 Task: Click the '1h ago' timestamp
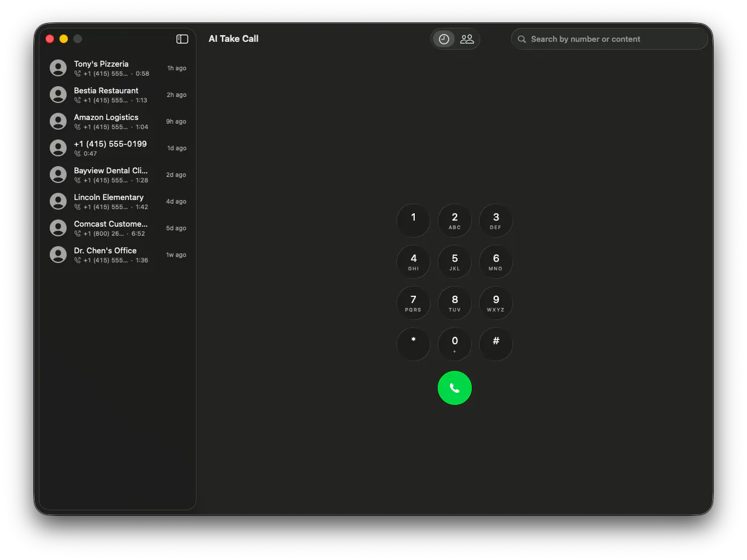click(177, 68)
